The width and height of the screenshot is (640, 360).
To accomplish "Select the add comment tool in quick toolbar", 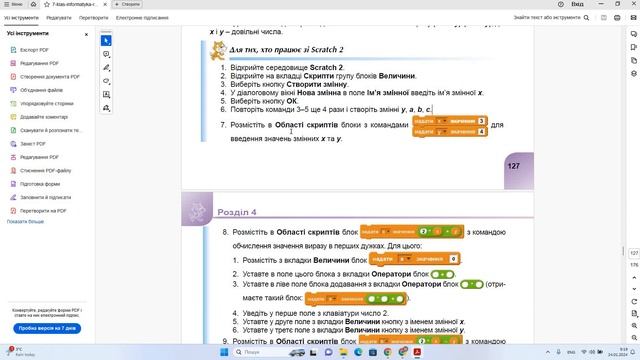I will pyautogui.click(x=106, y=54).
